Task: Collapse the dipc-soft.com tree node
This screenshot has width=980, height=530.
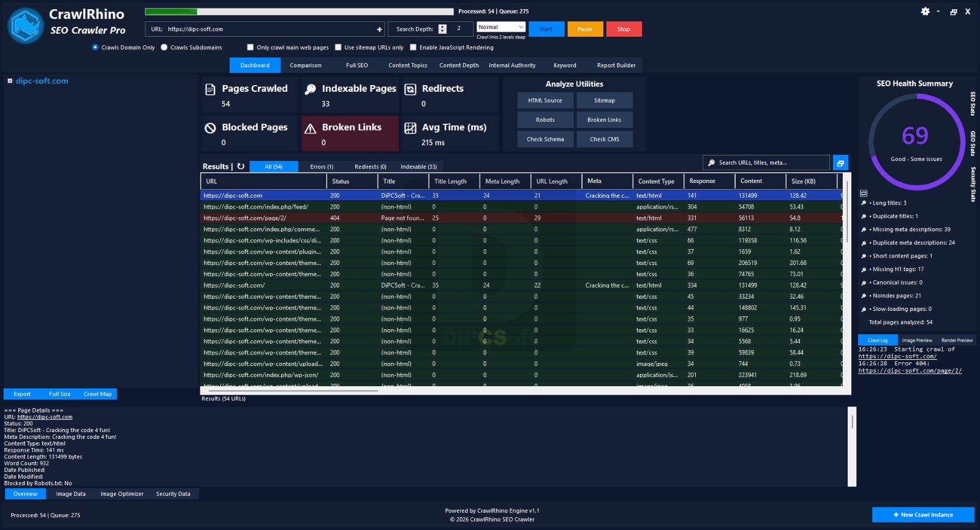Action: point(10,81)
